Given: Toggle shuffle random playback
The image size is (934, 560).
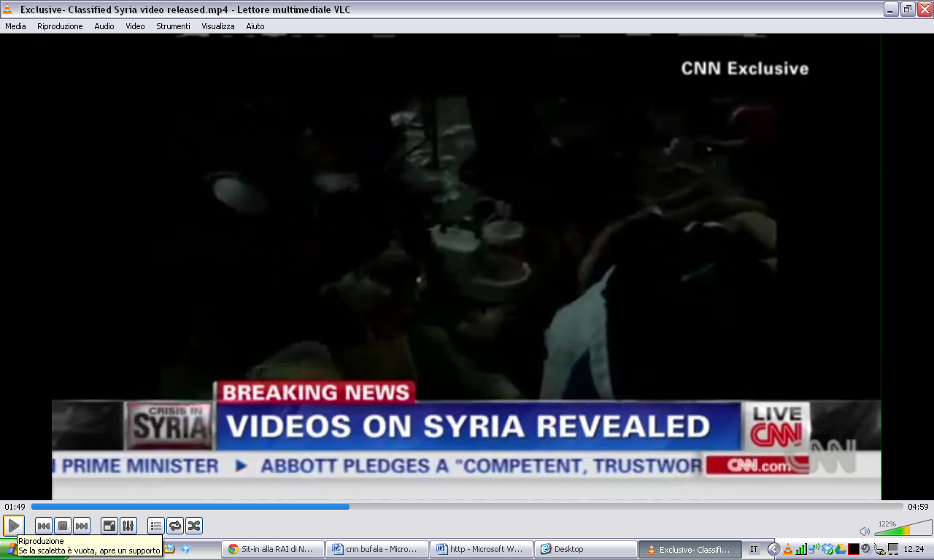Looking at the screenshot, I should coord(193,526).
